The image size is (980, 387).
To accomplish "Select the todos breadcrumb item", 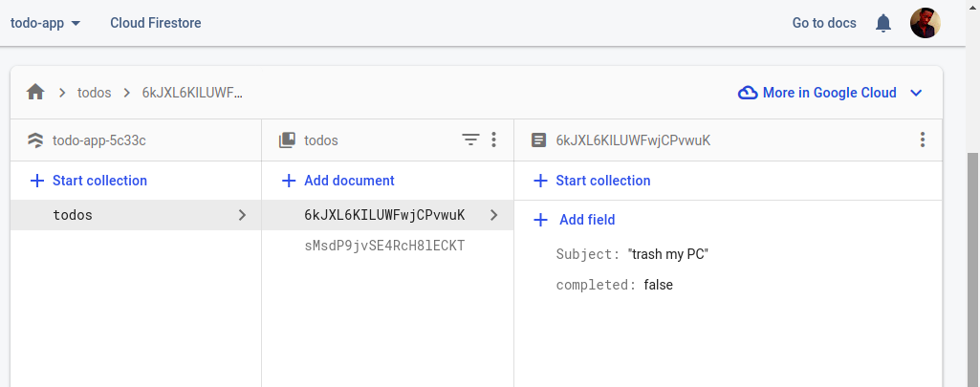I will [94, 93].
